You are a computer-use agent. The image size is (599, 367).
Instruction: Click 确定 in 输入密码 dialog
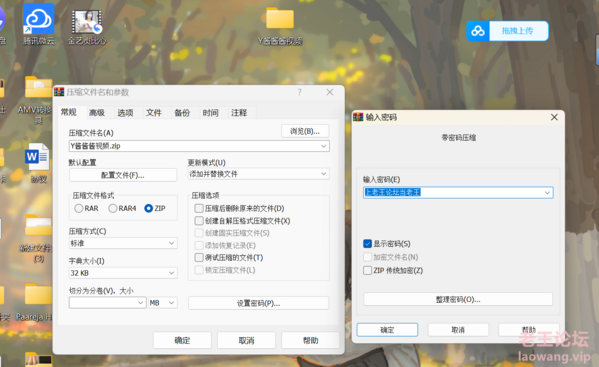pos(387,330)
